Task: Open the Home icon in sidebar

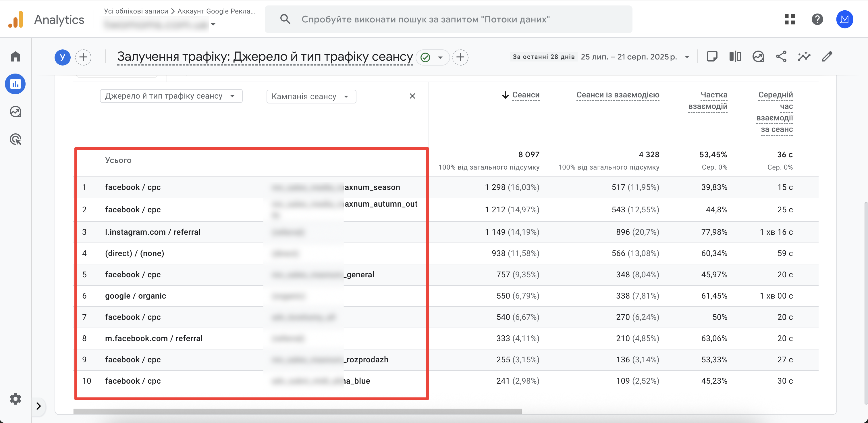Action: [16, 56]
